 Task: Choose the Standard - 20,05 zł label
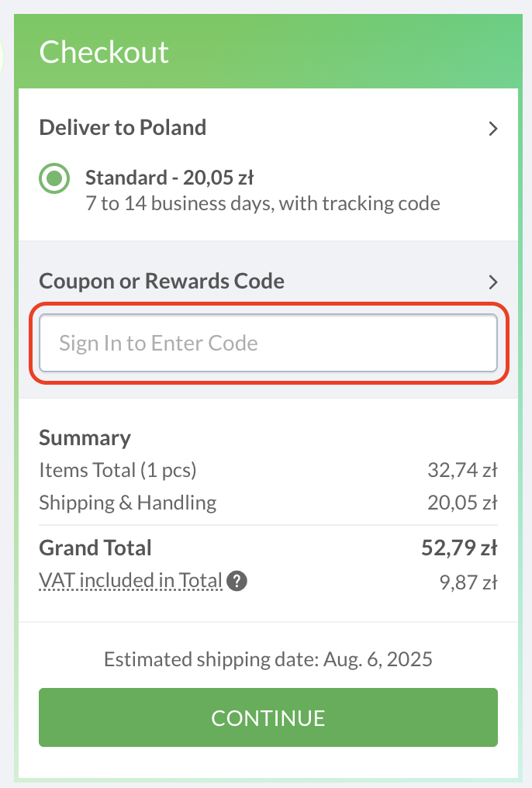[169, 178]
